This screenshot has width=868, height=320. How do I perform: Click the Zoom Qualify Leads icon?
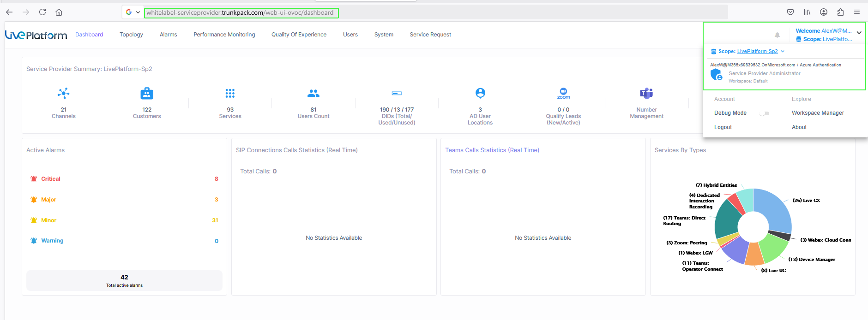pyautogui.click(x=563, y=94)
